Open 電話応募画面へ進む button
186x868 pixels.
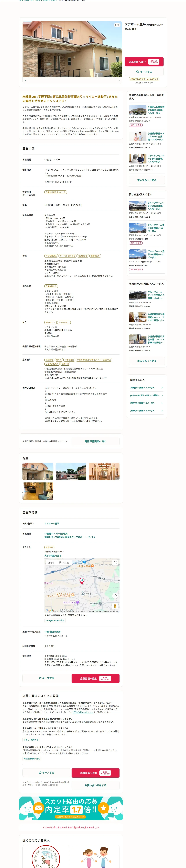click(95, 441)
